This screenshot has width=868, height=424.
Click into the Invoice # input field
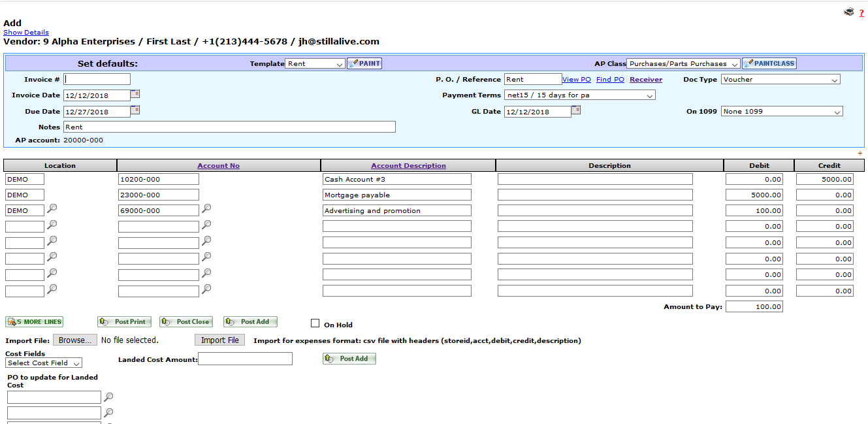[x=97, y=80]
